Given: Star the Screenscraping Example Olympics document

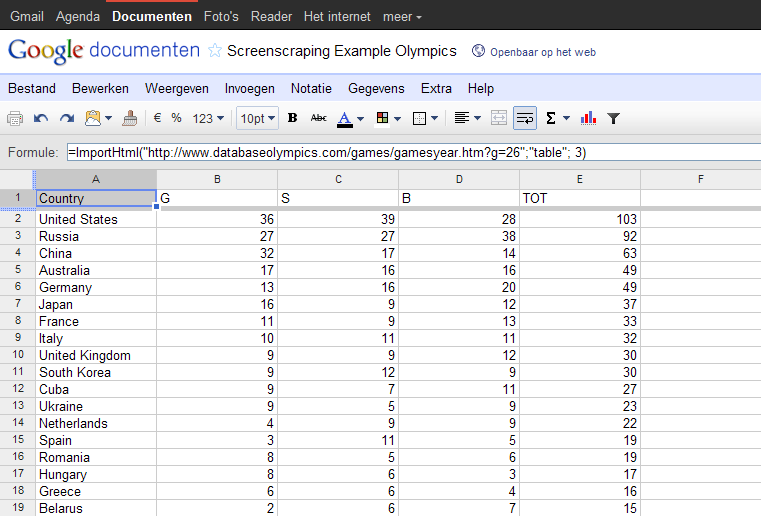Looking at the screenshot, I should [214, 51].
